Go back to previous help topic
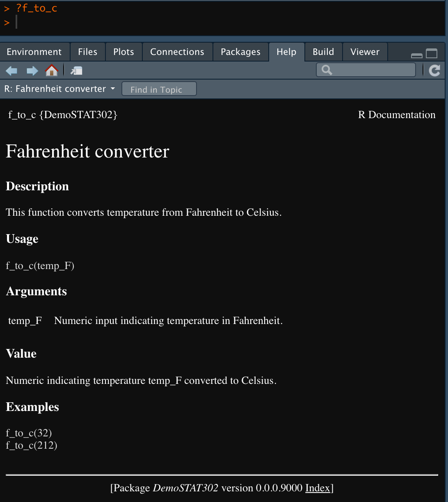Viewport: 448px width, 502px height. coord(11,71)
